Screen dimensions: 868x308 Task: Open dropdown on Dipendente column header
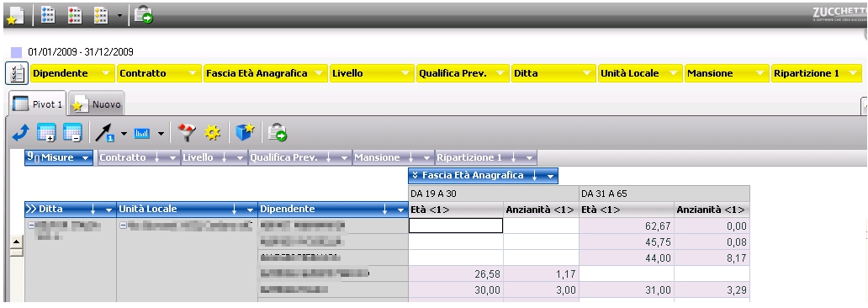click(401, 210)
